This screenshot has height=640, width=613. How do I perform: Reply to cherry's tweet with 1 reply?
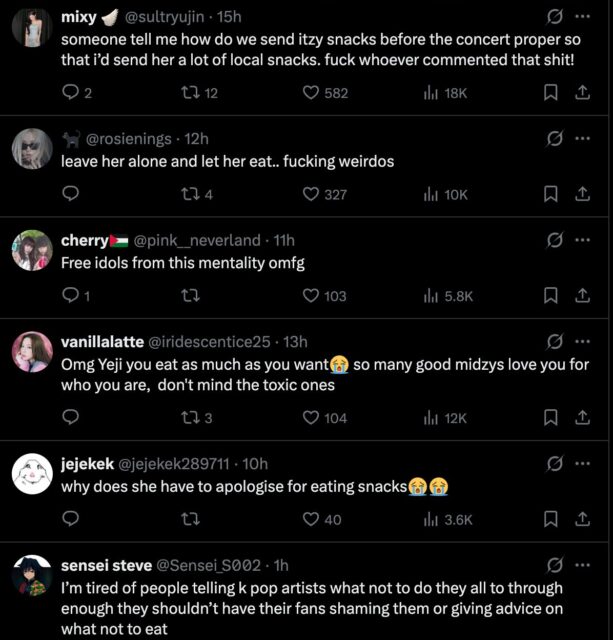(70, 295)
